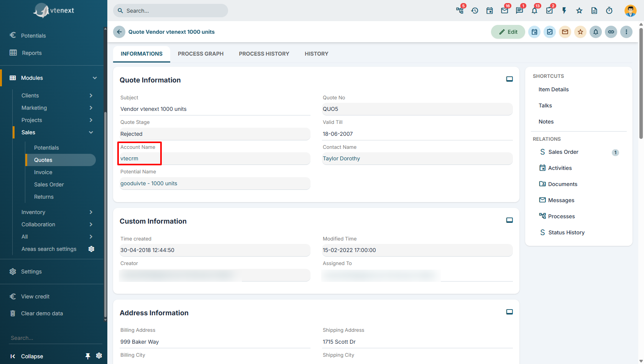Image resolution: width=644 pixels, height=364 pixels.
Task: Add task using record checkbox icon
Action: (550, 32)
